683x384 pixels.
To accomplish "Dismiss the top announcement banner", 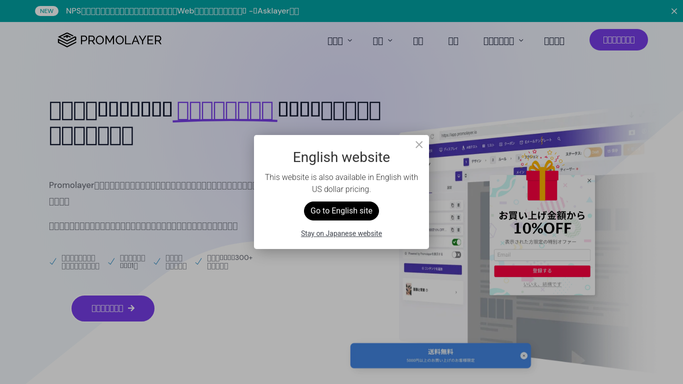I will 674,11.
